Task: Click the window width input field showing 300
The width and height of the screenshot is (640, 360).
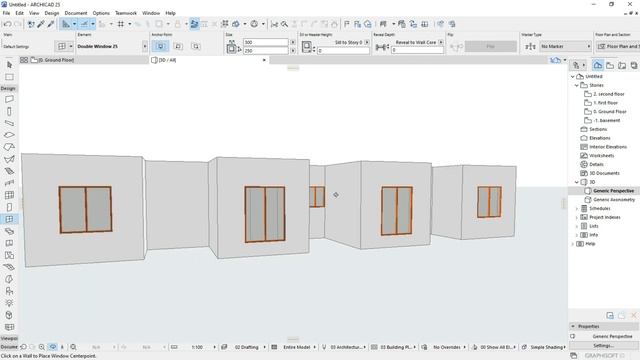Action: point(266,42)
